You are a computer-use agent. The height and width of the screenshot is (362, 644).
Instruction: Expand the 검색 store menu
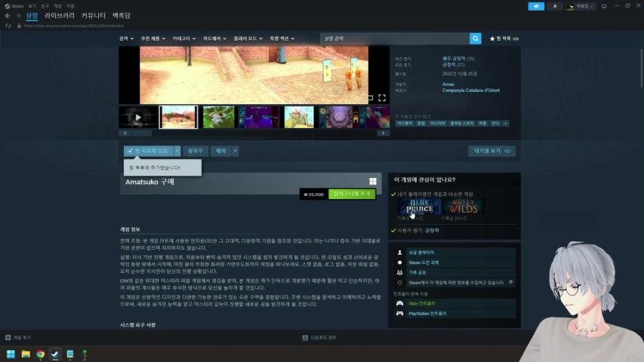click(x=126, y=38)
